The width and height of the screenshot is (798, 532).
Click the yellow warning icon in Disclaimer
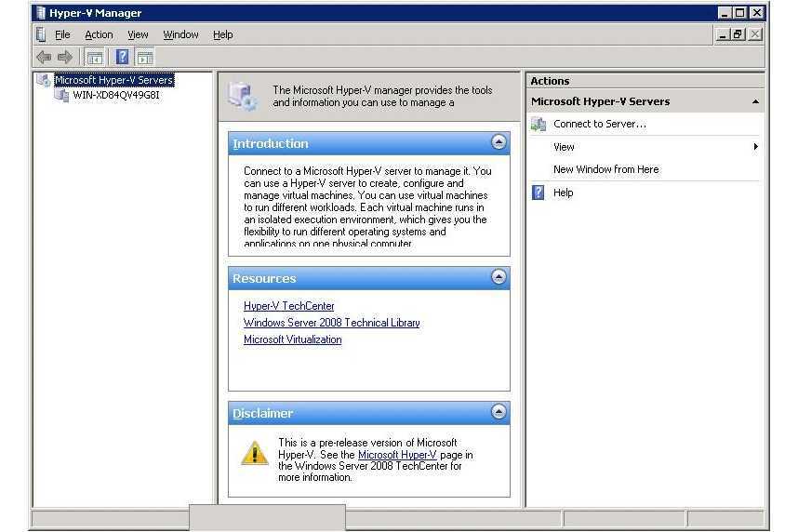coord(255,453)
